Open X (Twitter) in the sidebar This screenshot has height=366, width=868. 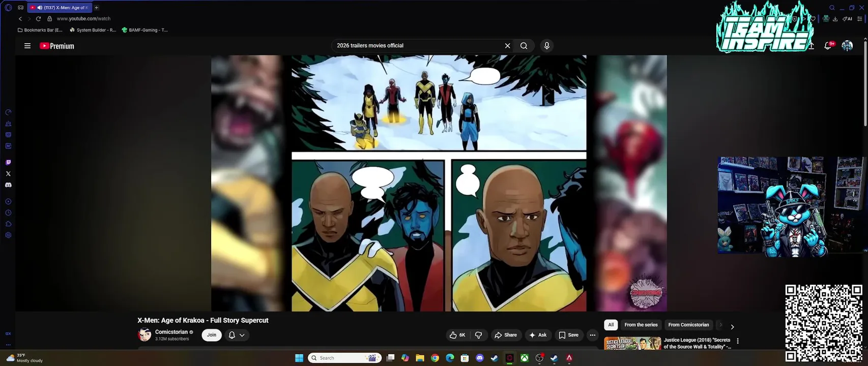(x=8, y=174)
